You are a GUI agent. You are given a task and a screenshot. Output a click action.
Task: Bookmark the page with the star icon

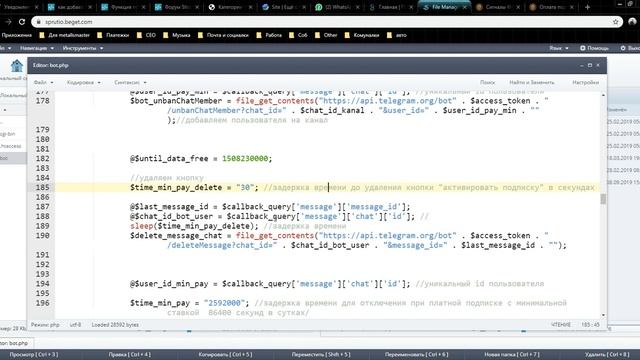tap(616, 22)
